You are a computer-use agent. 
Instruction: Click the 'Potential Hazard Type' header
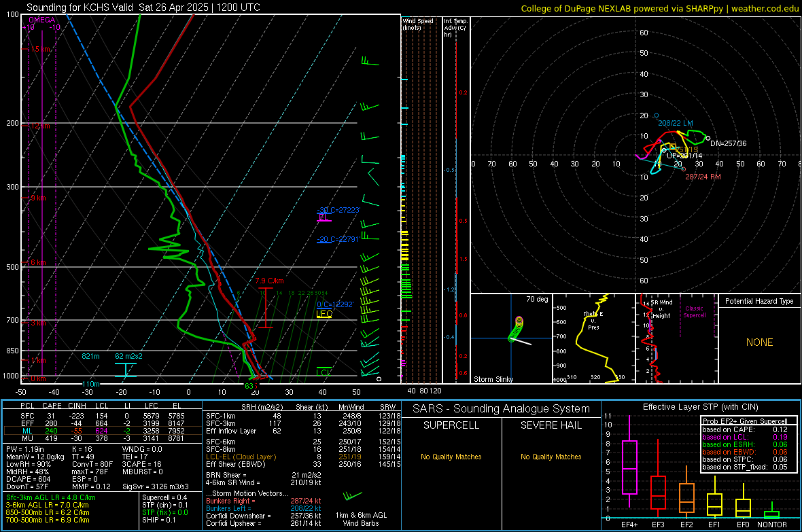[x=759, y=301]
